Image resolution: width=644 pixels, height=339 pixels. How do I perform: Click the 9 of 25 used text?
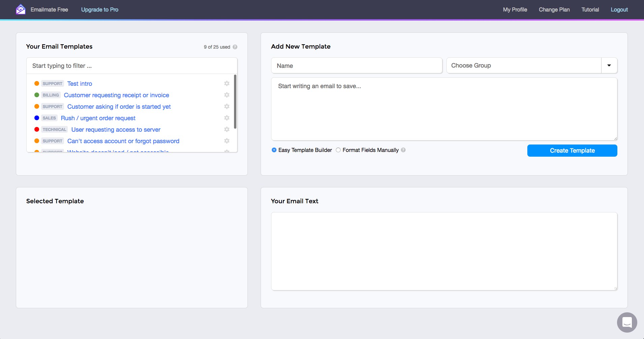point(217,47)
